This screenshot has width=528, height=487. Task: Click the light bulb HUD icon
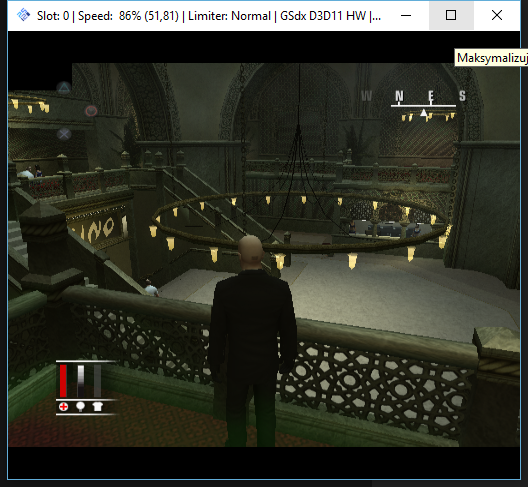tap(80, 407)
